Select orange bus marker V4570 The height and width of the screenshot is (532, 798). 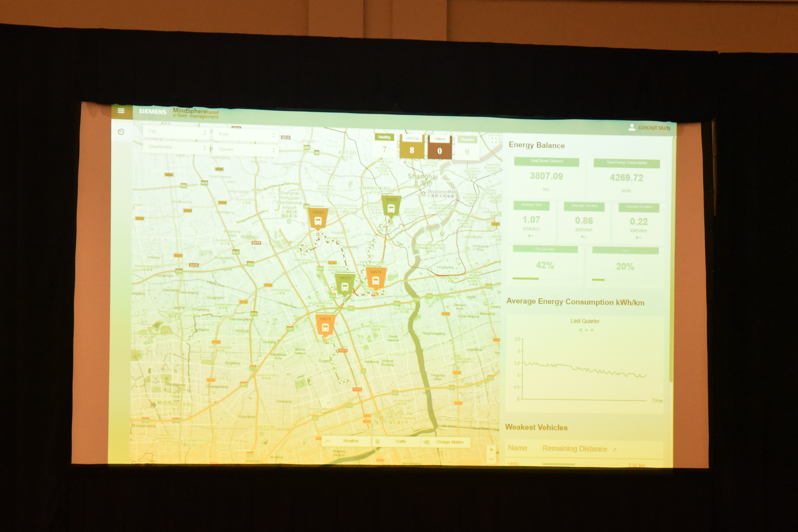coord(325,325)
